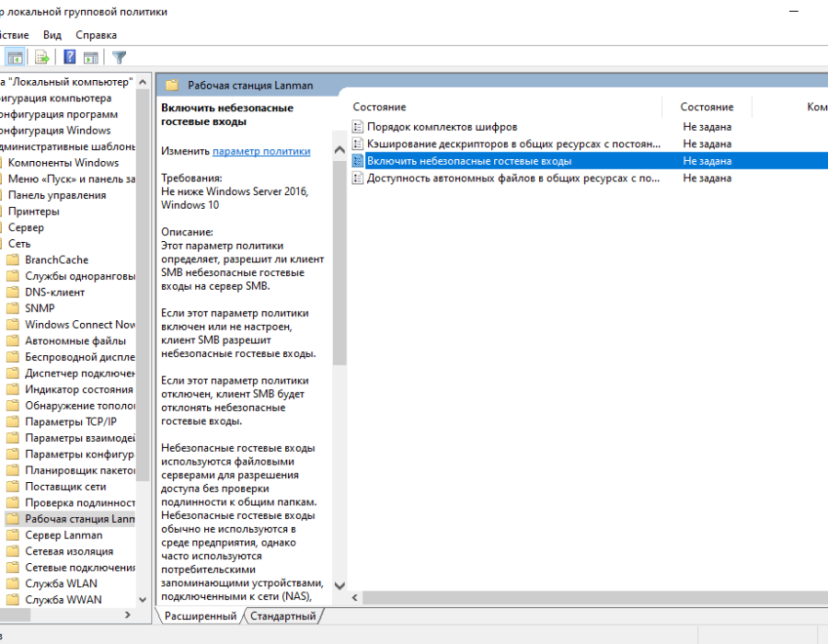This screenshot has height=644, width=828.
Task: Click the policy icon beside "Кэширование дескрипторов"
Action: tap(358, 144)
